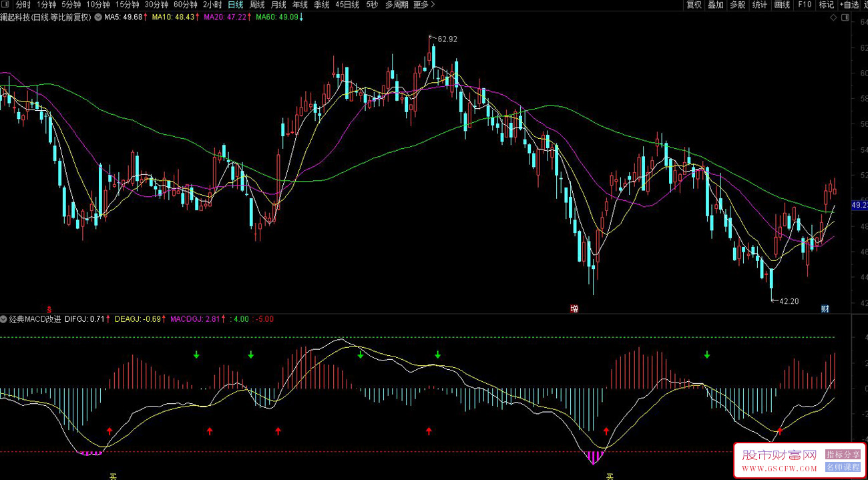Activate the 画线 drawing tools

click(x=782, y=5)
